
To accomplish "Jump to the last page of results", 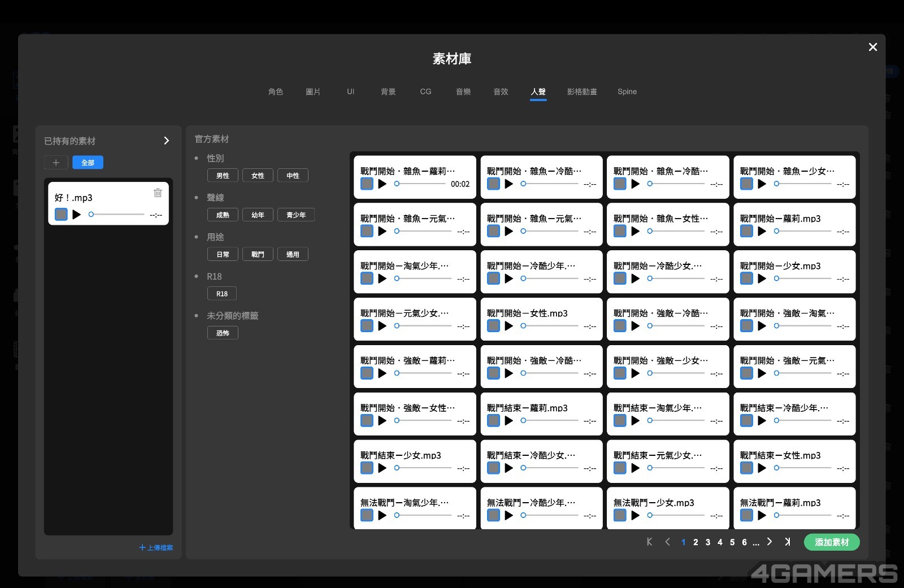I will coord(788,542).
